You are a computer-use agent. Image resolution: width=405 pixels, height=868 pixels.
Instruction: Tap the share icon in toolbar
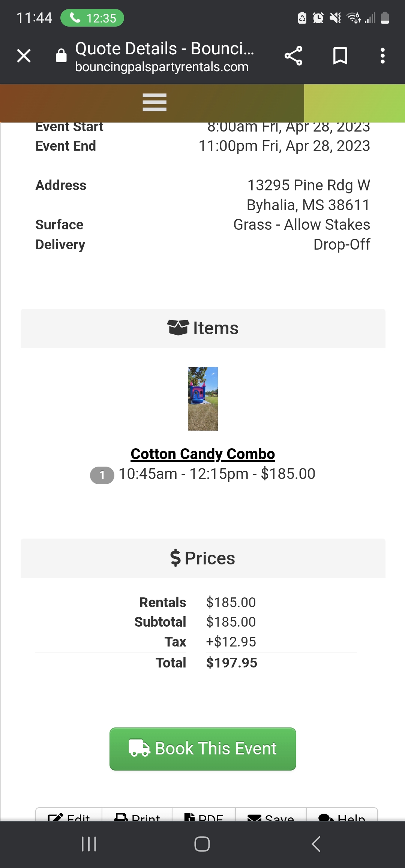click(293, 56)
